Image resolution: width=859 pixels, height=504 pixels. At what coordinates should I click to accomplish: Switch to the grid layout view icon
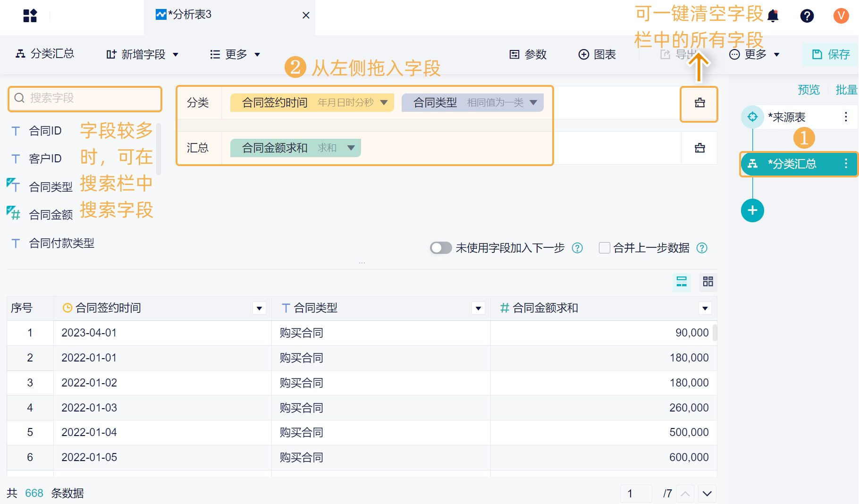click(708, 282)
